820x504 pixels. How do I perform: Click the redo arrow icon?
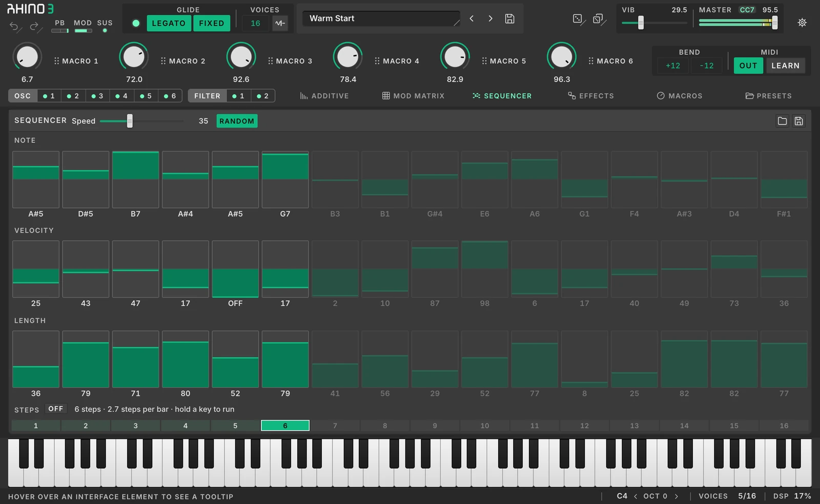[34, 27]
